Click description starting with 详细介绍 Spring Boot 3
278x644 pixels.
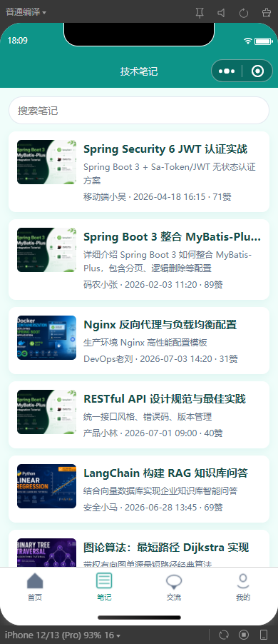(168, 261)
